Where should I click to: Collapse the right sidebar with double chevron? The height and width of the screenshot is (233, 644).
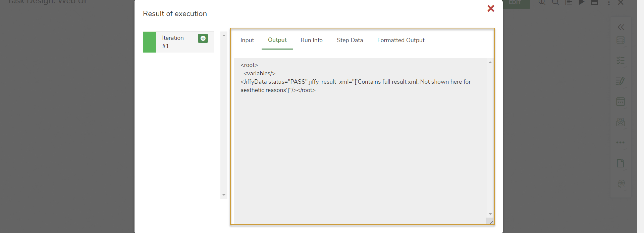point(621,27)
